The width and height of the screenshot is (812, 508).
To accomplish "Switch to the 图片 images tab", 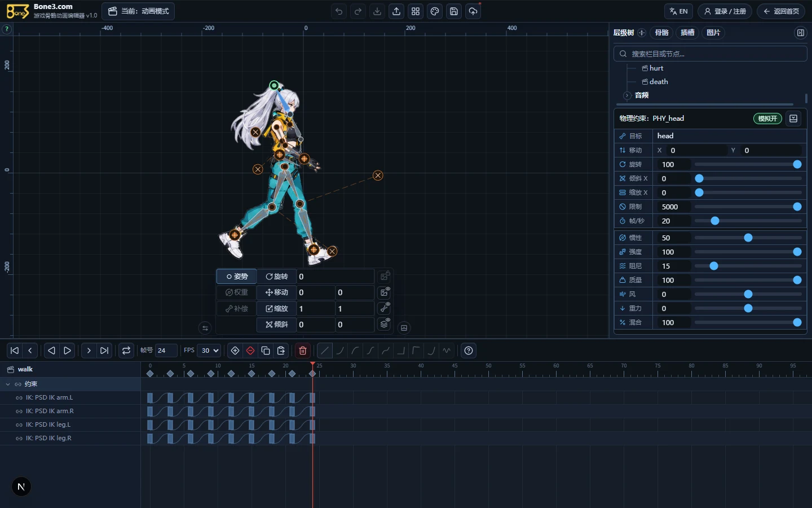I will [x=713, y=33].
